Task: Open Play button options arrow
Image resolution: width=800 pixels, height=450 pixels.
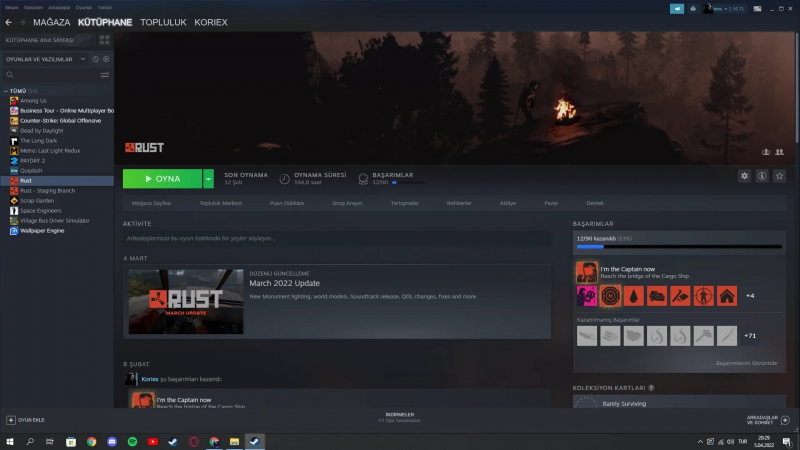Action: point(208,179)
